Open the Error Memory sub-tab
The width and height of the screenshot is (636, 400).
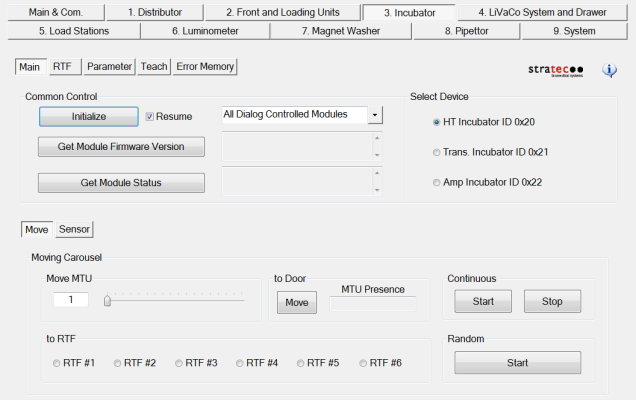tap(205, 67)
